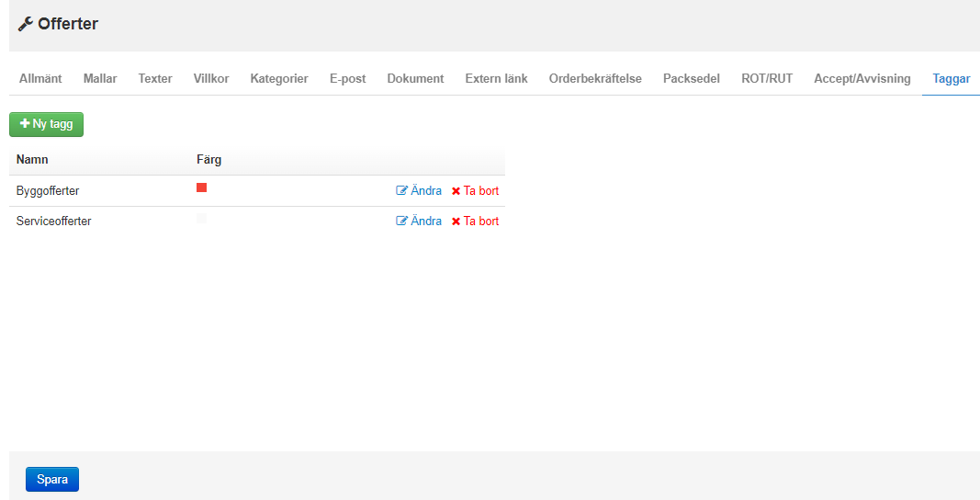Viewport: 980px width, 500px height.
Task: Click the light gray swatch for Serviceofferter
Action: coord(201,219)
